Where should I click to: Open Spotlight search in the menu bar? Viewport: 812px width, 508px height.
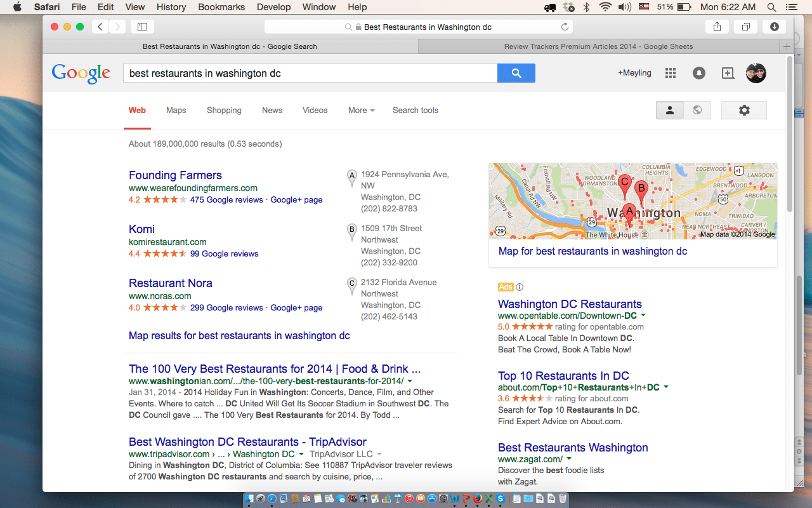pyautogui.click(x=771, y=7)
